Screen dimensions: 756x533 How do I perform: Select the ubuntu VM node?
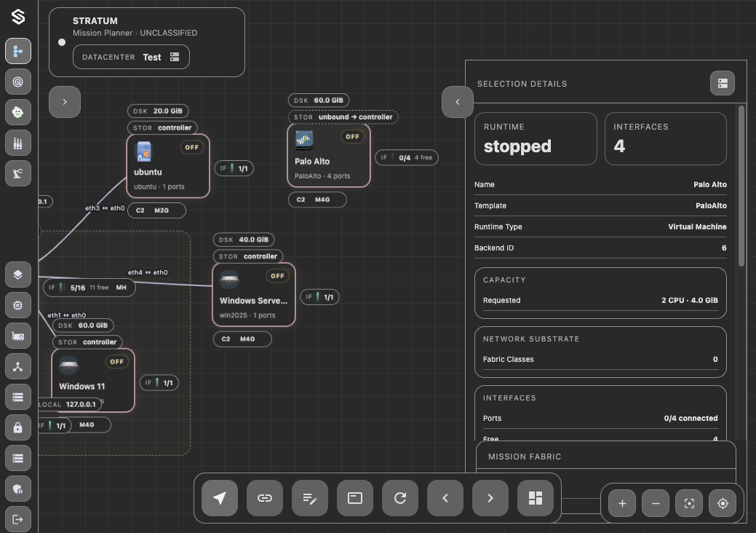[168, 166]
